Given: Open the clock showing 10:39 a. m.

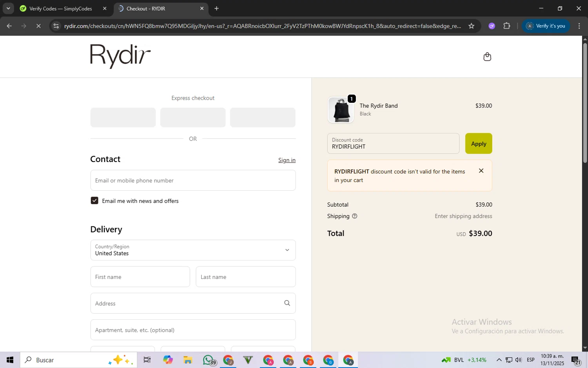Looking at the screenshot, I should [x=552, y=360].
